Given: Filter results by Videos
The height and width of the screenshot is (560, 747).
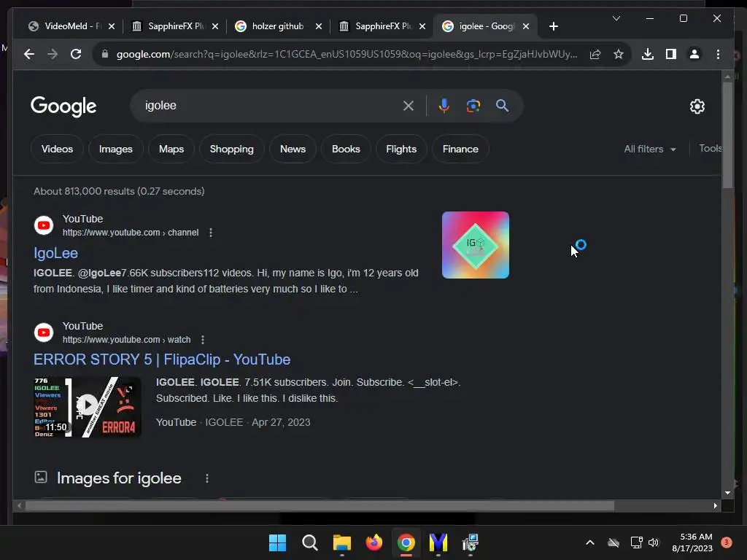Looking at the screenshot, I should pyautogui.click(x=57, y=149).
